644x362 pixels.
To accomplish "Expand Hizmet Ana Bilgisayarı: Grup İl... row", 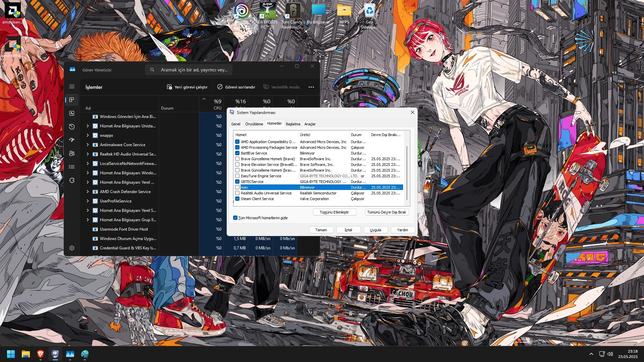I will 88,220.
